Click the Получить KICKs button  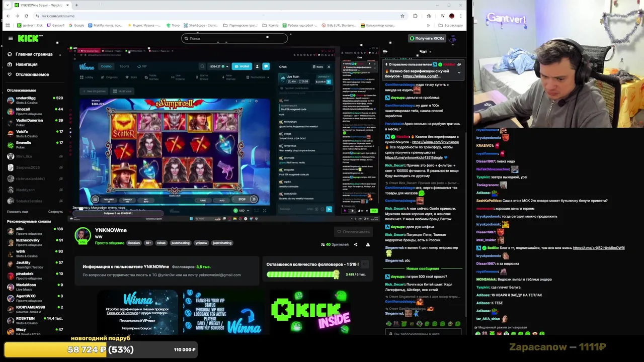click(427, 38)
